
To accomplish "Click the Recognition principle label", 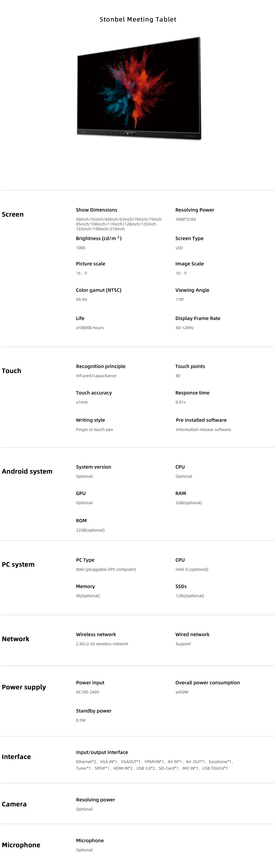I will [101, 366].
